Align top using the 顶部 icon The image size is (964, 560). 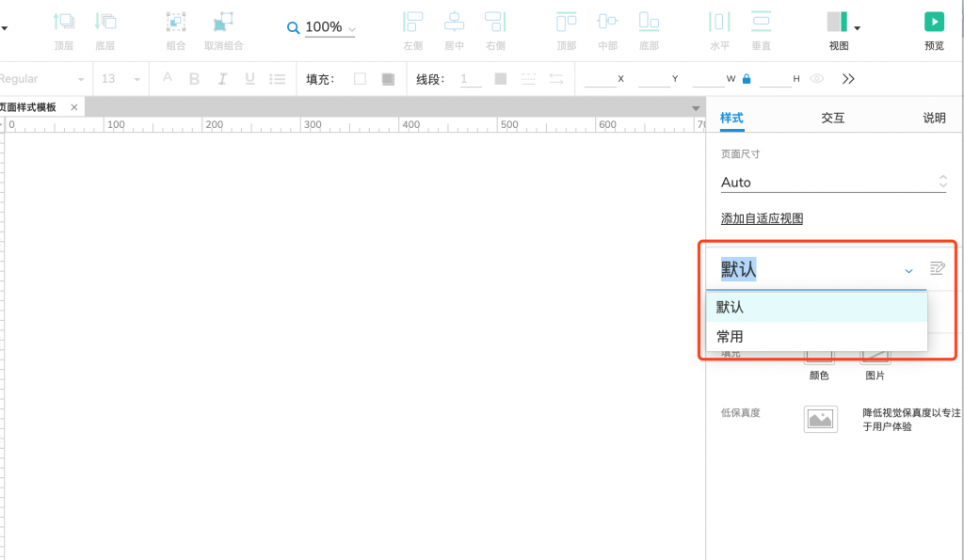(566, 22)
